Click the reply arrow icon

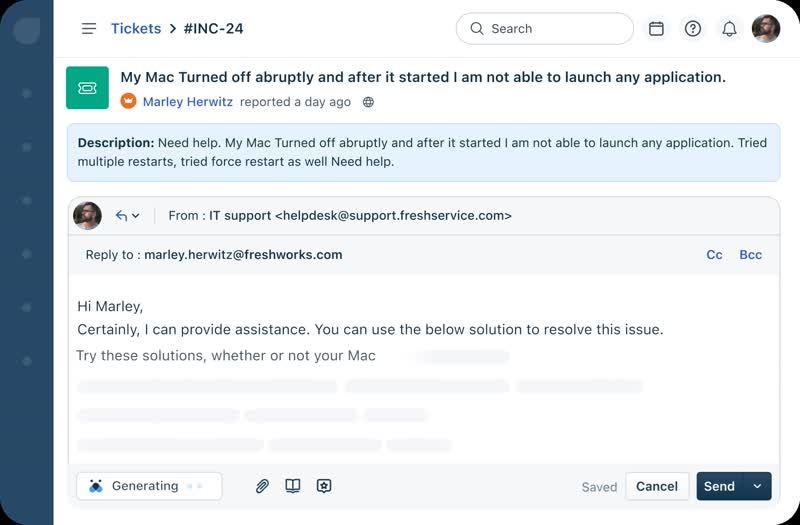[x=121, y=216]
